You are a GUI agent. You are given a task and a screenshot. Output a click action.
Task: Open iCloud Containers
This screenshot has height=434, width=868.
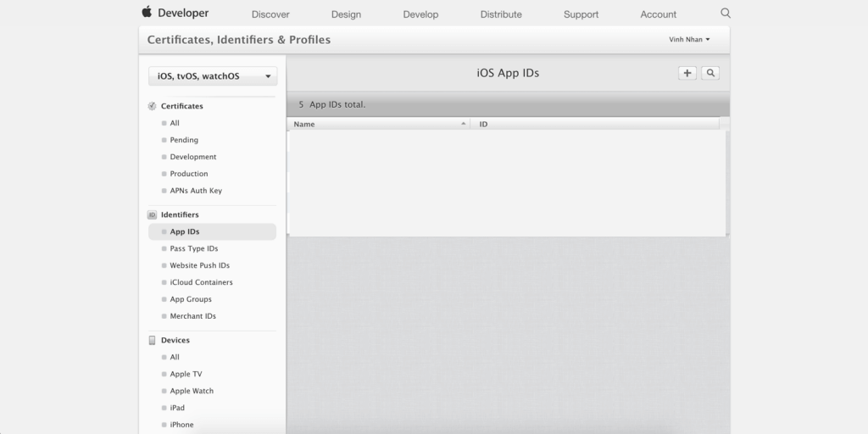pyautogui.click(x=201, y=282)
